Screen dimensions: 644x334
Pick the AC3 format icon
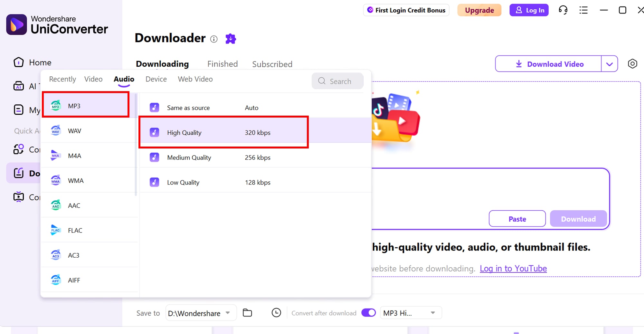pos(55,255)
